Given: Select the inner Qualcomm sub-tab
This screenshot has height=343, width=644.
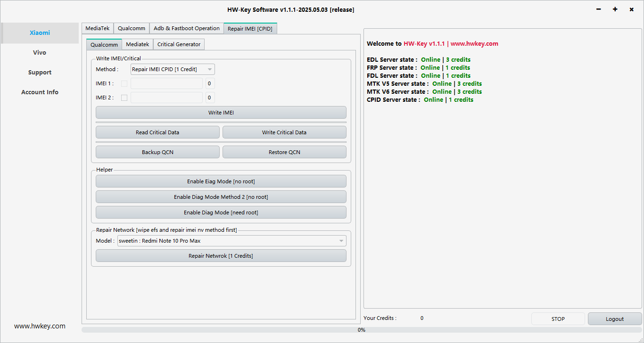Looking at the screenshot, I should [x=104, y=44].
